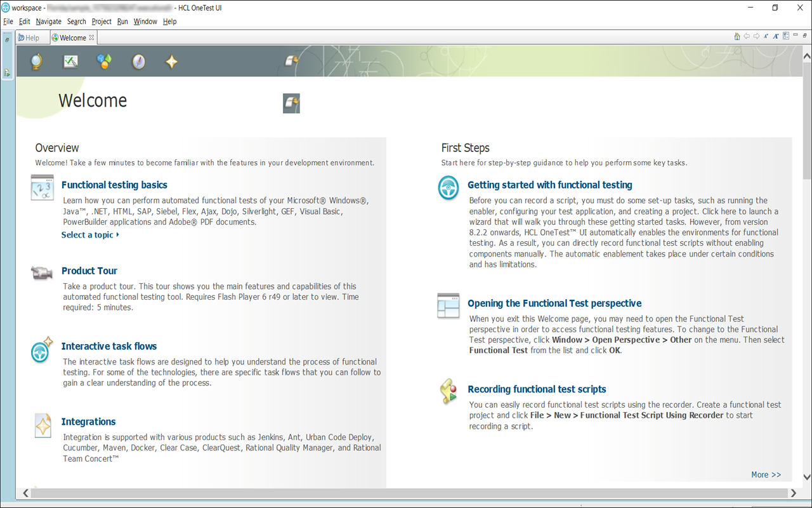The width and height of the screenshot is (812, 508).
Task: Open the Window menu
Action: 145,22
